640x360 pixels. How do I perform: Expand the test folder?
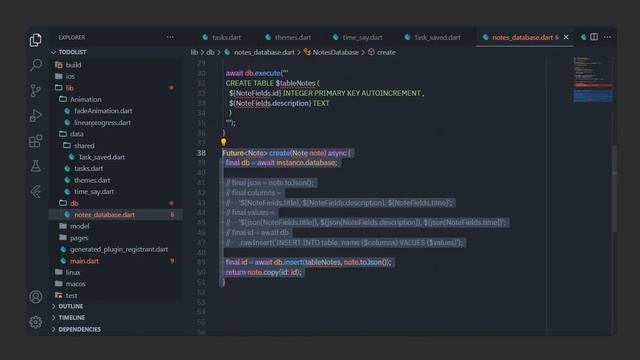[x=71, y=295]
